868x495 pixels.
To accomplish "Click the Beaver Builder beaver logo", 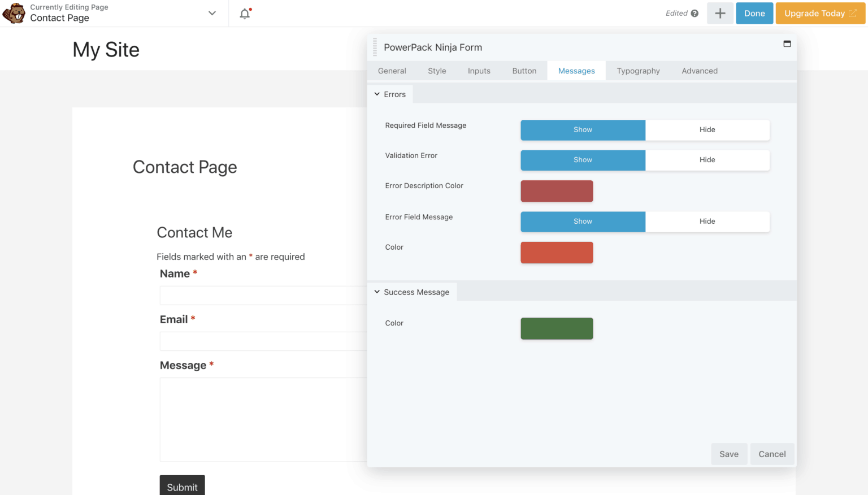I will tap(14, 13).
